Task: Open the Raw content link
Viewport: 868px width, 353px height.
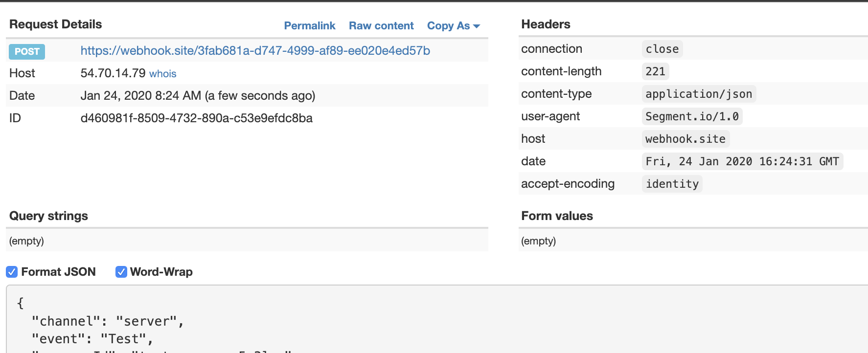Action: 381,26
